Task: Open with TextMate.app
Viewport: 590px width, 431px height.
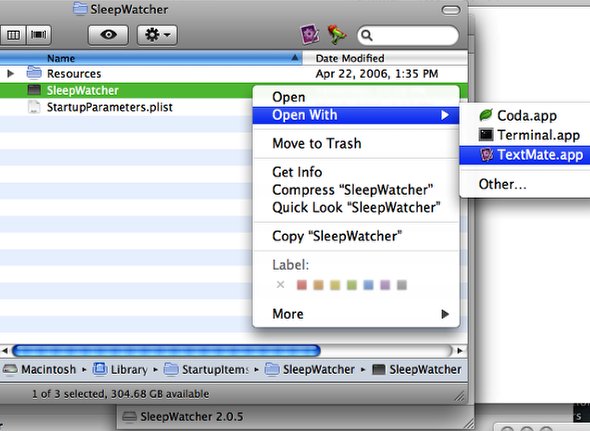Action: coord(525,155)
